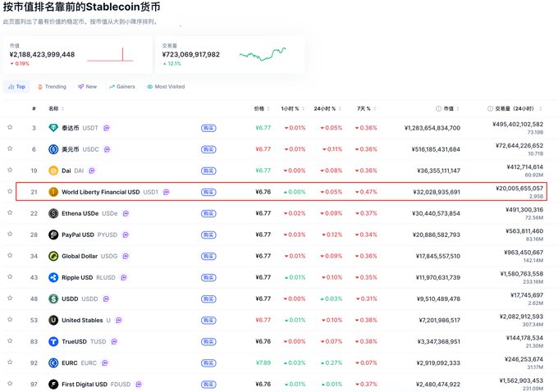Toggle watchlist star for Global Dollar
Screen dimensions: 558x392
click(x=10, y=255)
